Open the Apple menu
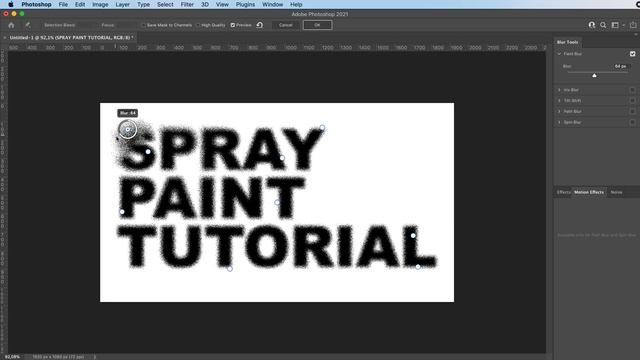640x360 pixels. [11, 4]
